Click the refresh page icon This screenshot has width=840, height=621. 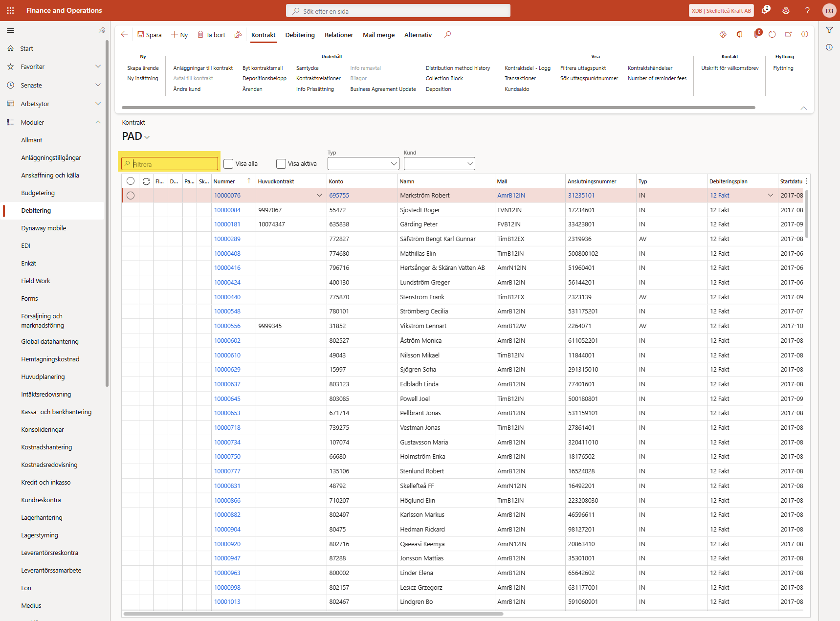(772, 34)
